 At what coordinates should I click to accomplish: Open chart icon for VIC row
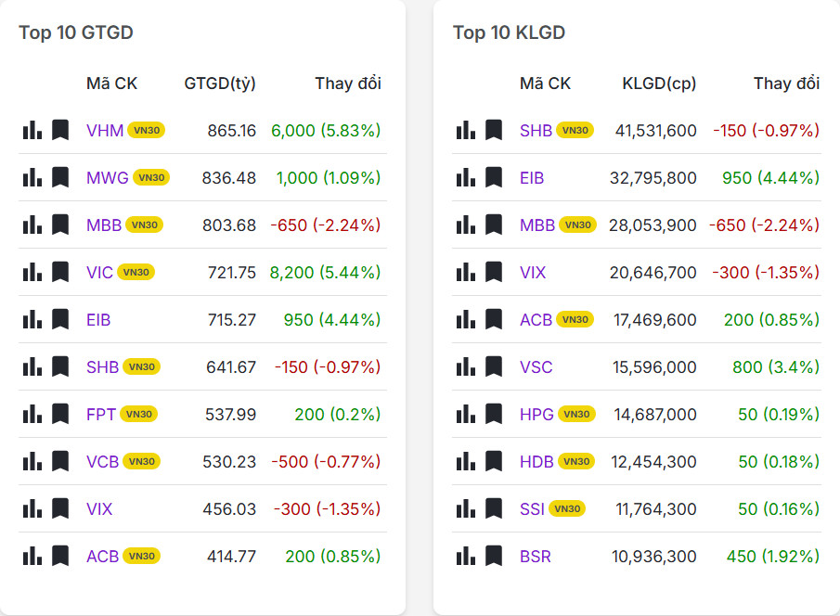(x=32, y=272)
